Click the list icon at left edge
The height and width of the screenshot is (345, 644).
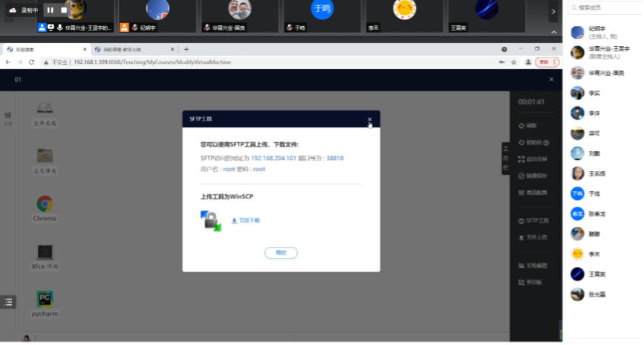pyautogui.click(x=8, y=301)
